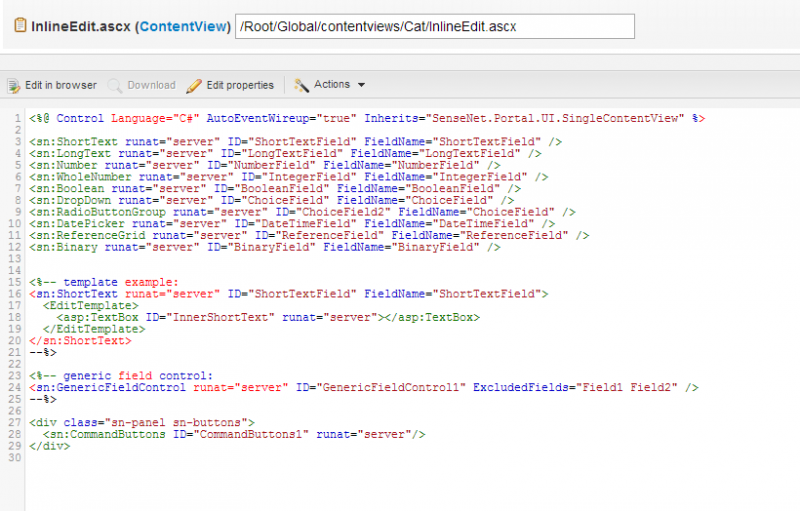Click the Download magnifier icon

(x=114, y=86)
